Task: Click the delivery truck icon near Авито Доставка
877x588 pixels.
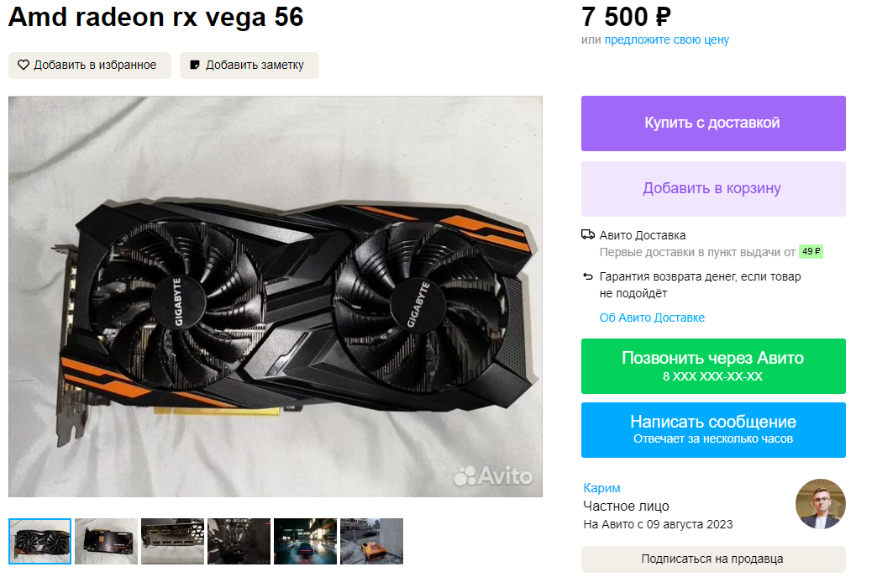Action: (588, 234)
